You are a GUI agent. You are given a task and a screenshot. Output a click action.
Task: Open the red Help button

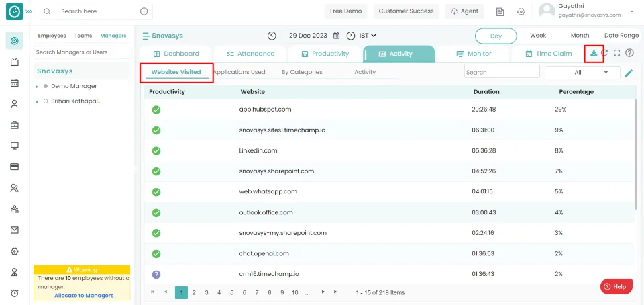click(x=616, y=286)
